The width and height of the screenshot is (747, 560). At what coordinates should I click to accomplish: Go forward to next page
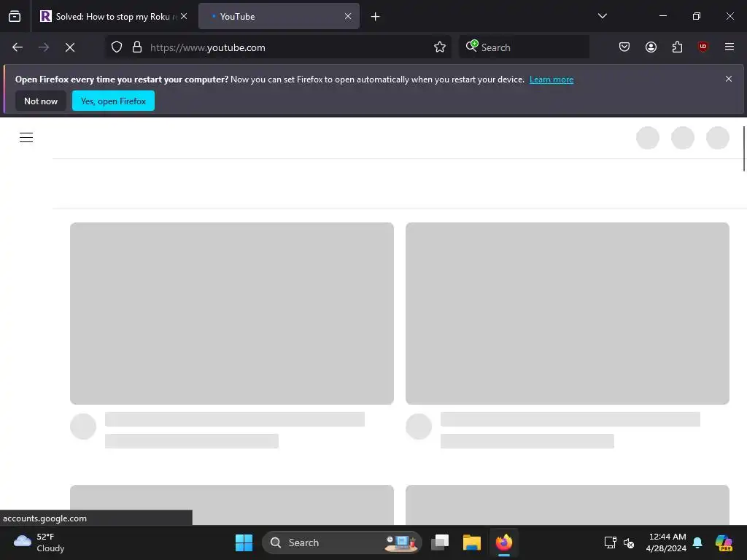coord(44,47)
